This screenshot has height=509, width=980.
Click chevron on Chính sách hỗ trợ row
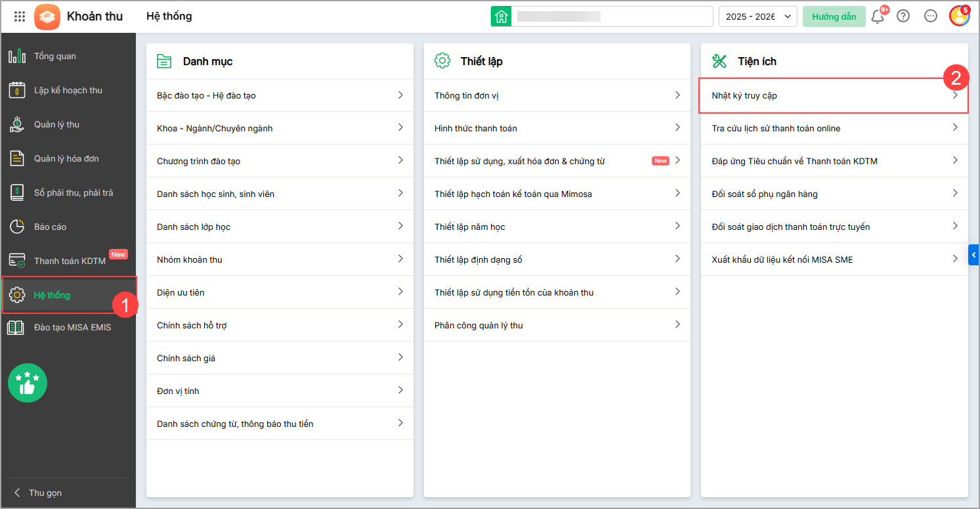coord(400,324)
